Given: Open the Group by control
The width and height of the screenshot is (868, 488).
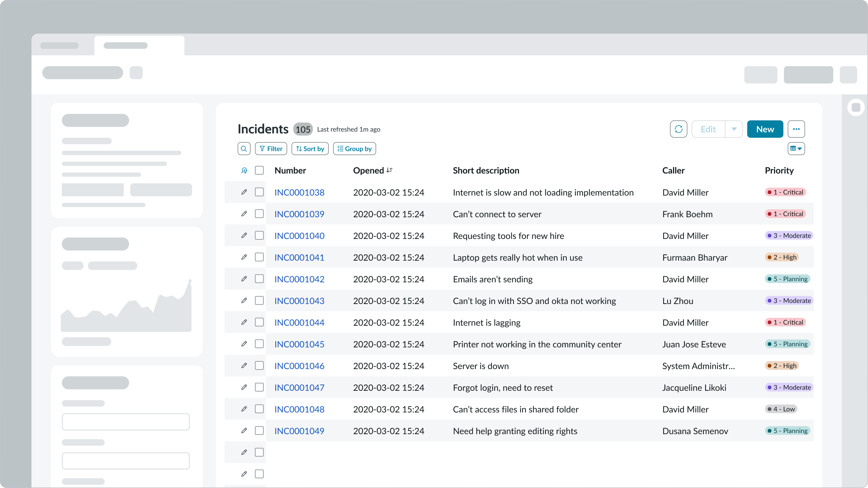Looking at the screenshot, I should (x=354, y=149).
